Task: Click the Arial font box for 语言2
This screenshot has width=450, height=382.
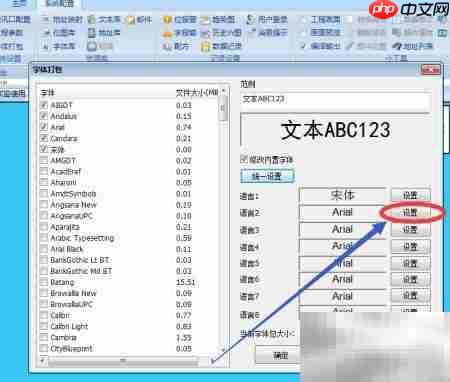Action: (x=343, y=212)
